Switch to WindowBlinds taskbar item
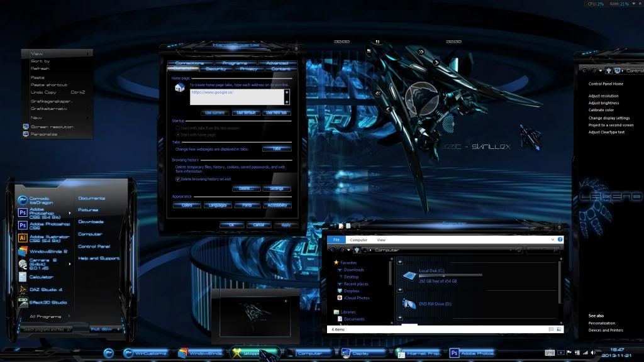The height and width of the screenshot is (362, 644). point(200,353)
